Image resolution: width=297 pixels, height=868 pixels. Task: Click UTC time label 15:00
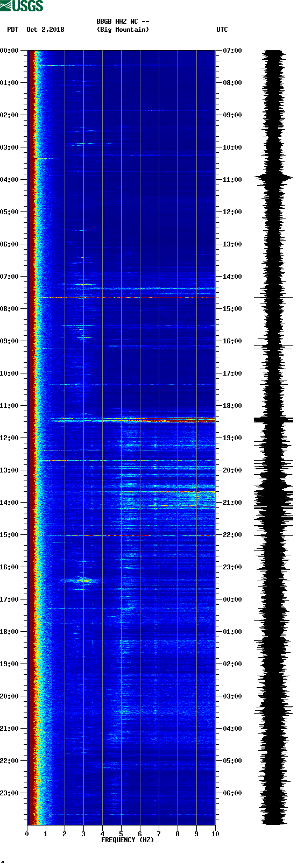click(232, 309)
